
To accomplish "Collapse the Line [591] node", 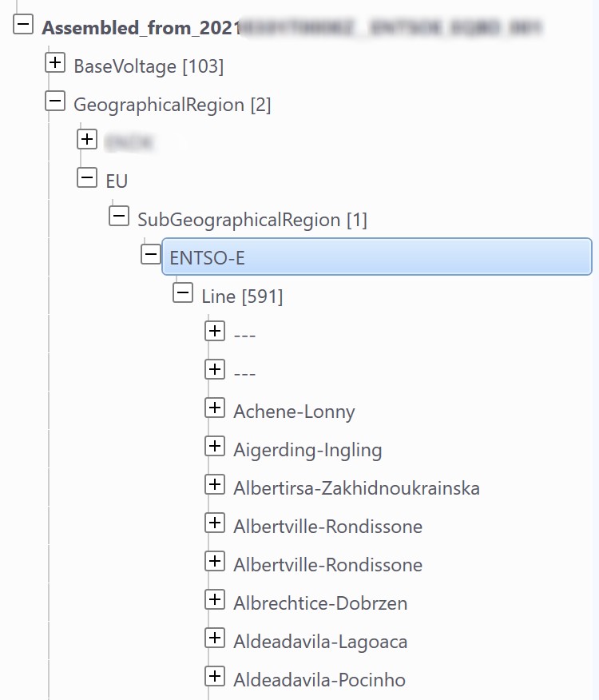I will [x=181, y=292].
